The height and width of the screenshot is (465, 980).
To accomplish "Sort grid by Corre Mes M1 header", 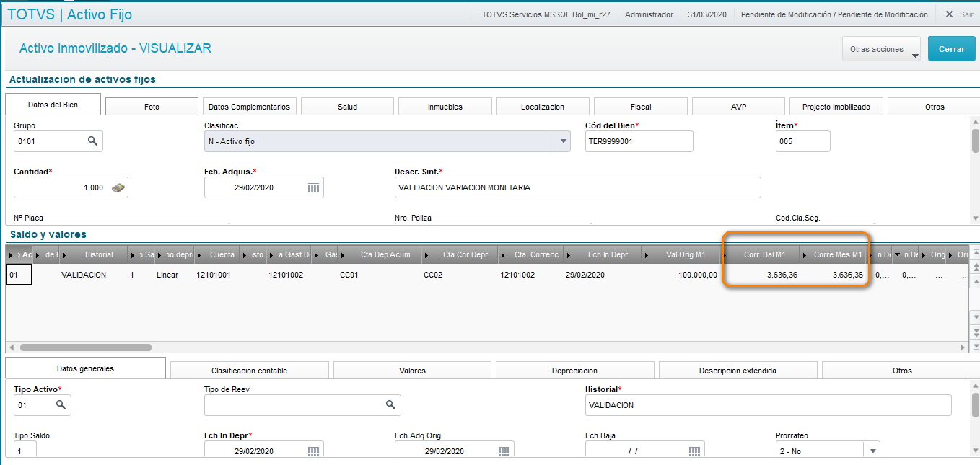I will pos(837,254).
